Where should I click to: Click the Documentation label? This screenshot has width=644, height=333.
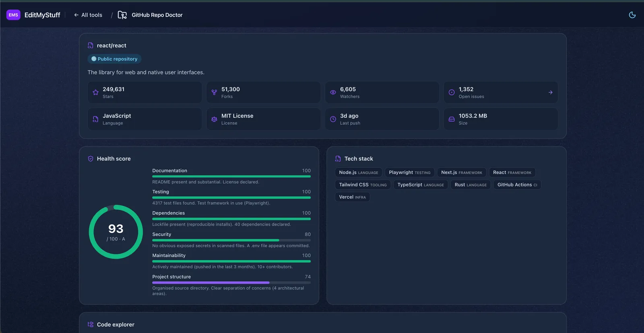coord(169,171)
